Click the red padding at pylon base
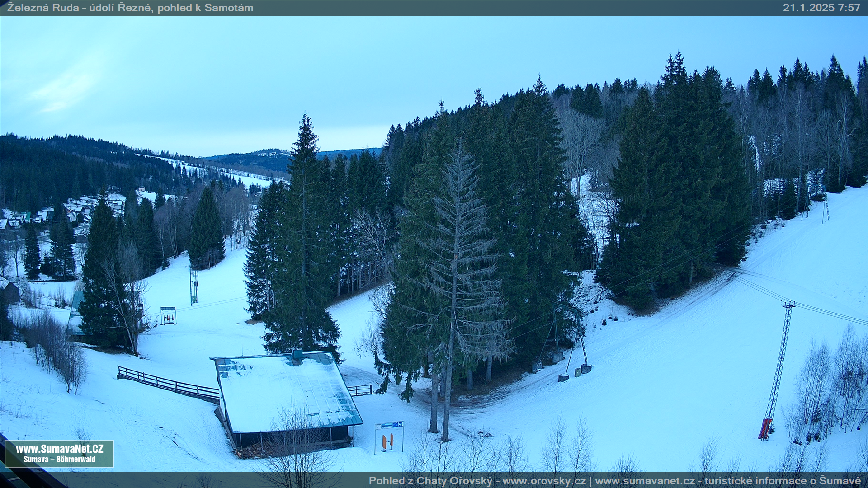 point(764,429)
